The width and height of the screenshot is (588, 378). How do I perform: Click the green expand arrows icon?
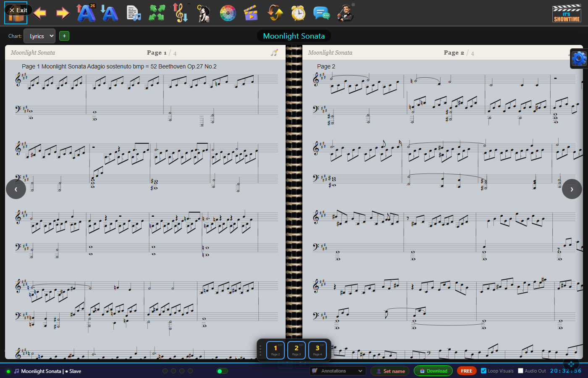(157, 13)
